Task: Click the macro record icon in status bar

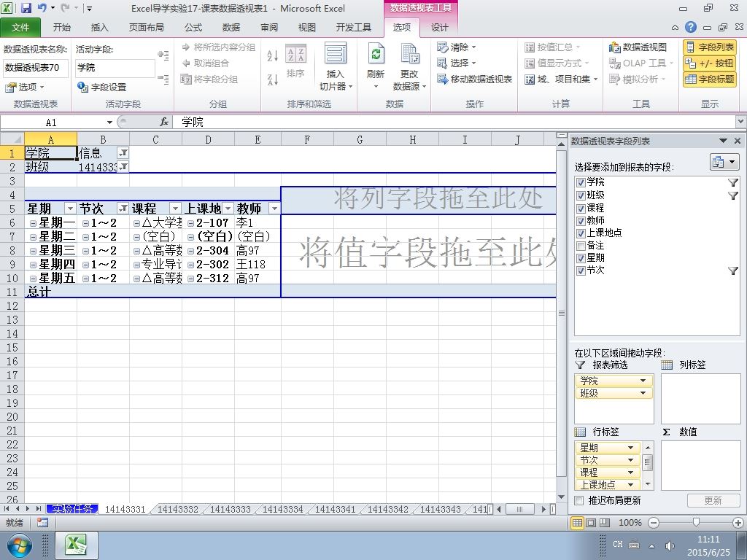Action: tap(42, 522)
